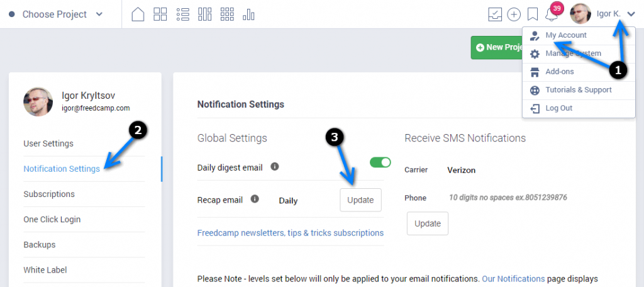The image size is (644, 287).
Task: Open the Choose Project dropdown
Action: coord(55,14)
